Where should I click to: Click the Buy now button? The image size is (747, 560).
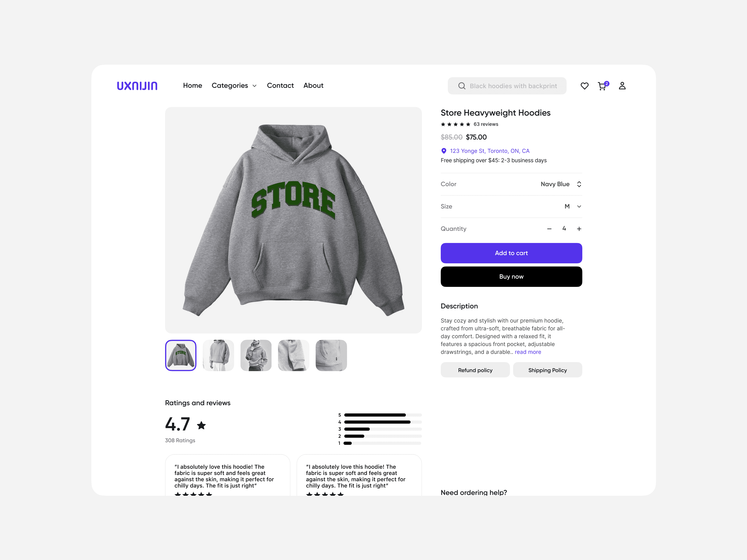point(511,277)
